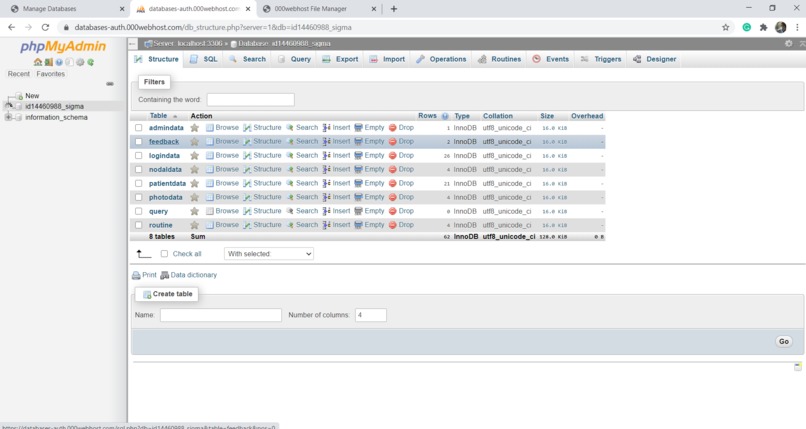Select the query table checkbox
The image size is (806, 429).
139,211
